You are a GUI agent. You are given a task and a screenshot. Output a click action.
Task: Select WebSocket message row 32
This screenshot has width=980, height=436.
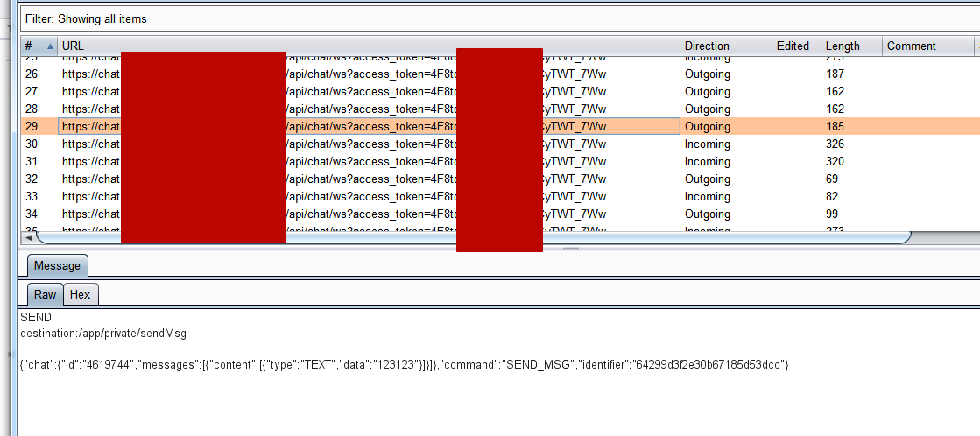click(x=500, y=179)
